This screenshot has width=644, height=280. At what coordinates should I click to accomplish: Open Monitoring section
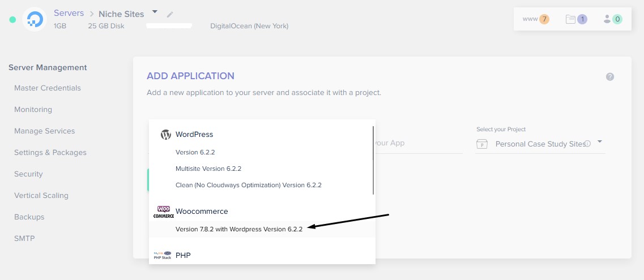[33, 110]
